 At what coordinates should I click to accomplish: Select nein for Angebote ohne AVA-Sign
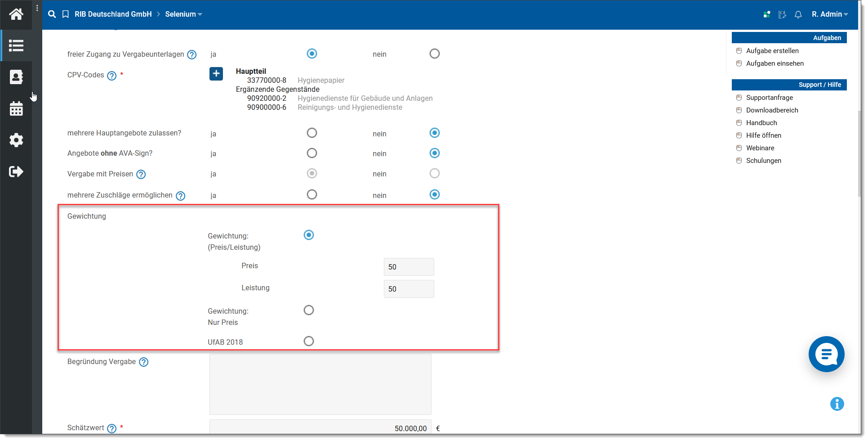tap(435, 153)
